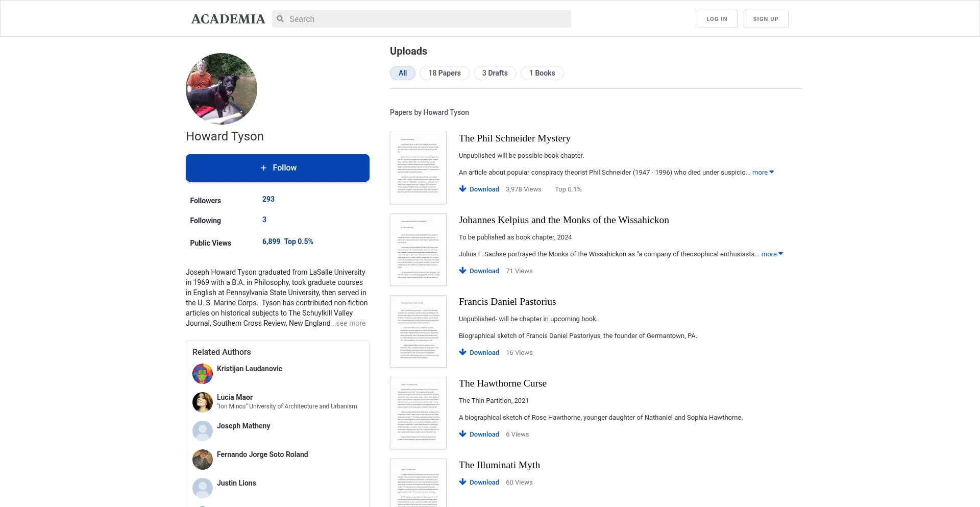Open Francis Daniel Pastorius document thumbnail
Viewport: 980px width, 507px height.
tap(418, 331)
